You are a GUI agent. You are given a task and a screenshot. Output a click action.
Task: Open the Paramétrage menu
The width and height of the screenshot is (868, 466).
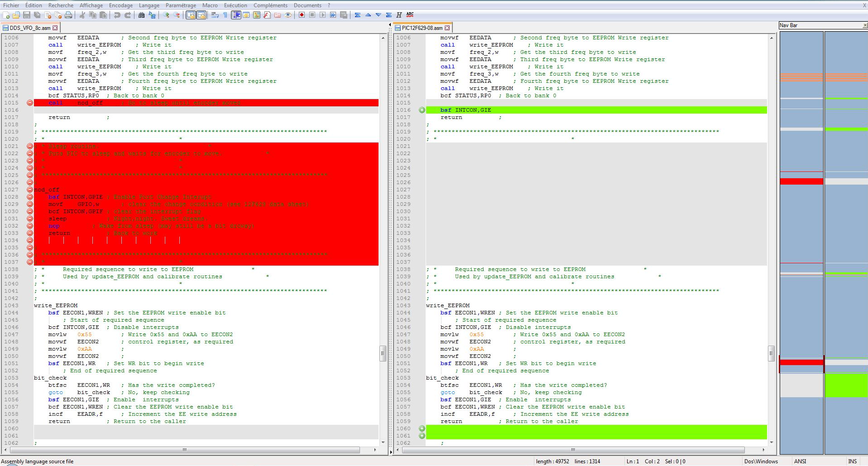point(181,5)
